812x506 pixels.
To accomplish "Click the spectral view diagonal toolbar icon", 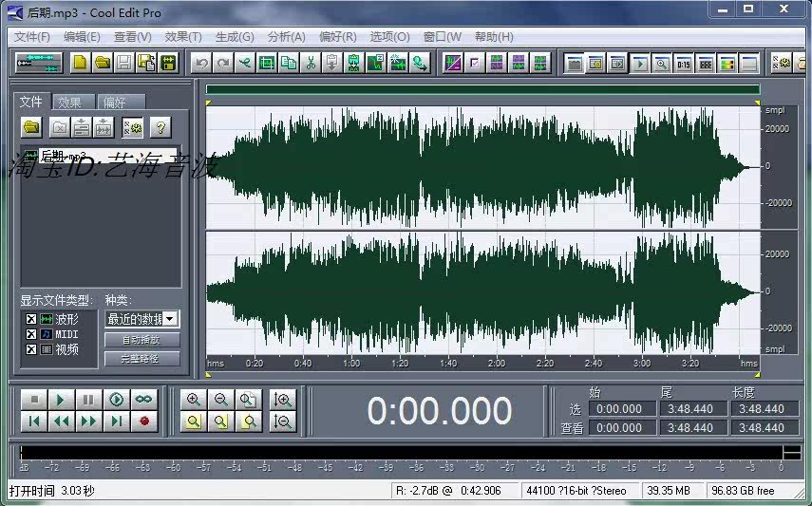I will coord(453,64).
